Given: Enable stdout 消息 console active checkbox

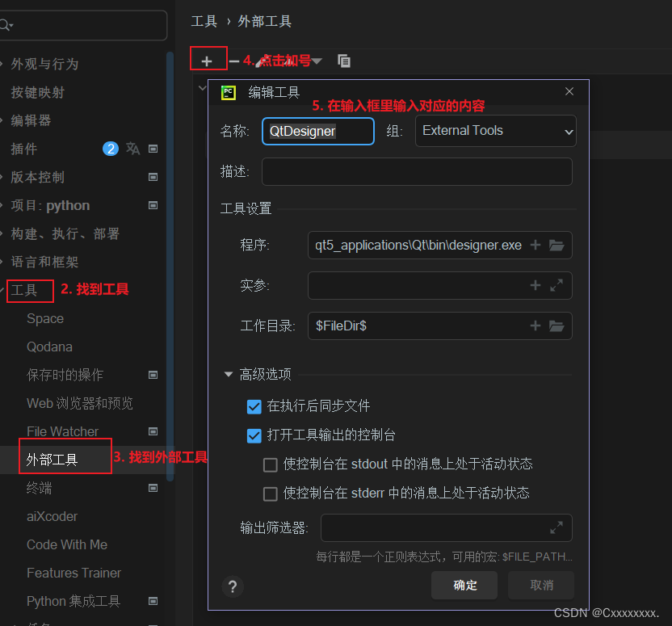Looking at the screenshot, I should click(x=270, y=465).
